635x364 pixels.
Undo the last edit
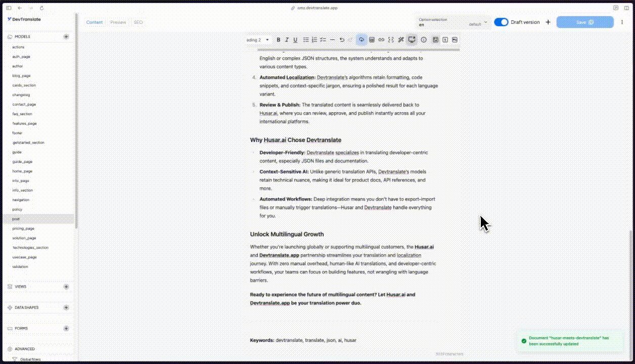pos(342,40)
